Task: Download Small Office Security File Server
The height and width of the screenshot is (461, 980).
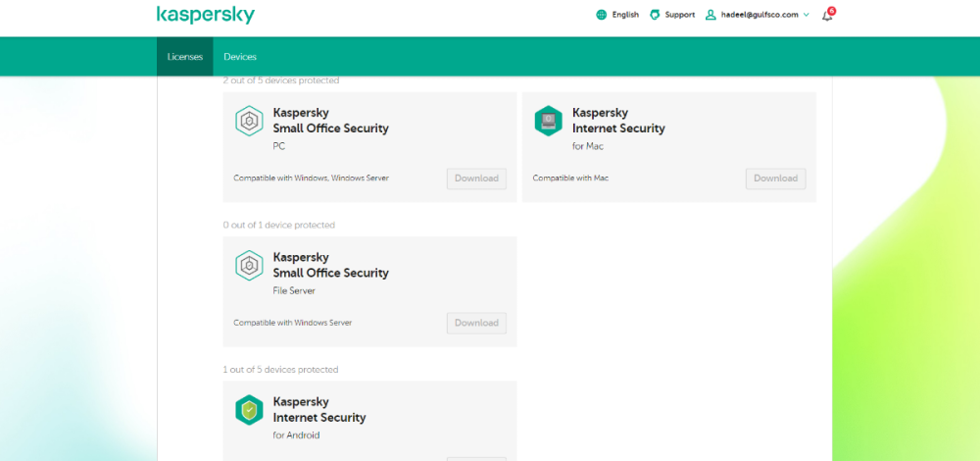Action: pyautogui.click(x=476, y=323)
